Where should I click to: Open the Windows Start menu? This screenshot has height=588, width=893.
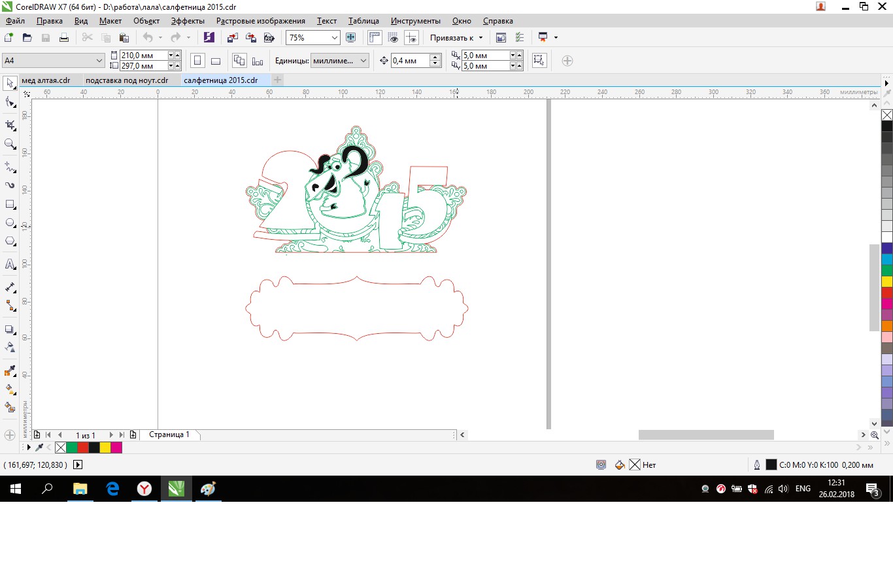[x=16, y=489]
